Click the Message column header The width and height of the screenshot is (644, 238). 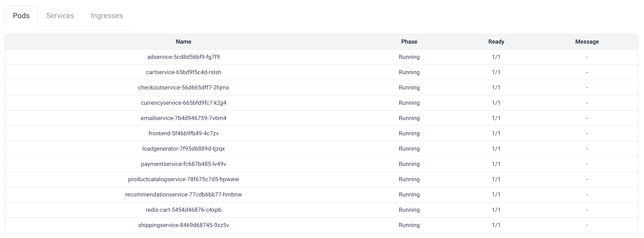[x=587, y=42]
